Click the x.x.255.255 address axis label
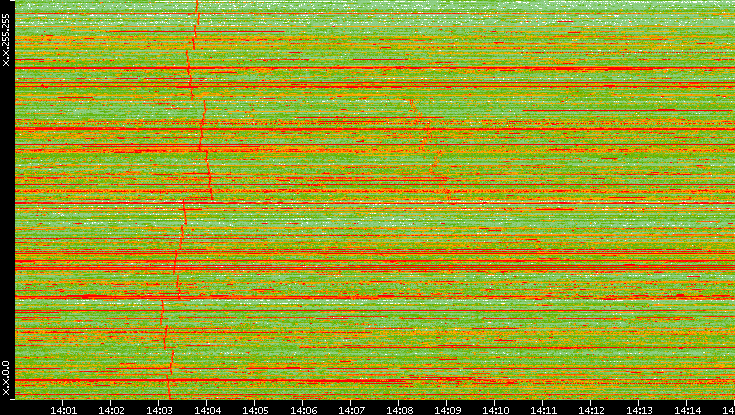735x415 pixels. pyautogui.click(x=6, y=40)
